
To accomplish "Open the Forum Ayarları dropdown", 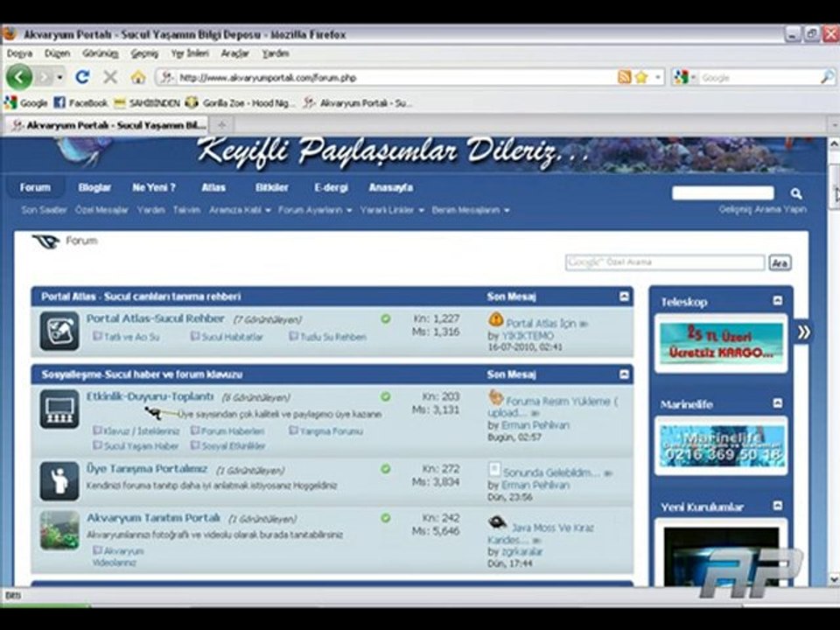I will click(x=315, y=210).
